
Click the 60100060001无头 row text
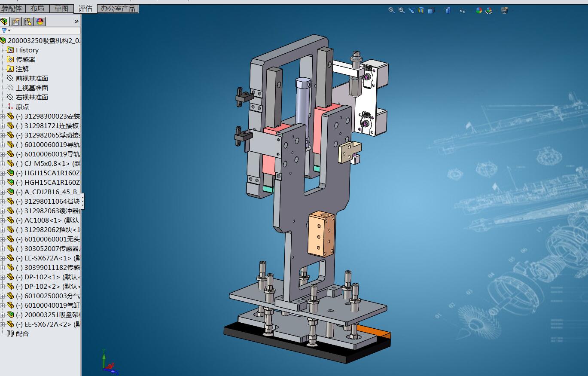(x=48, y=239)
